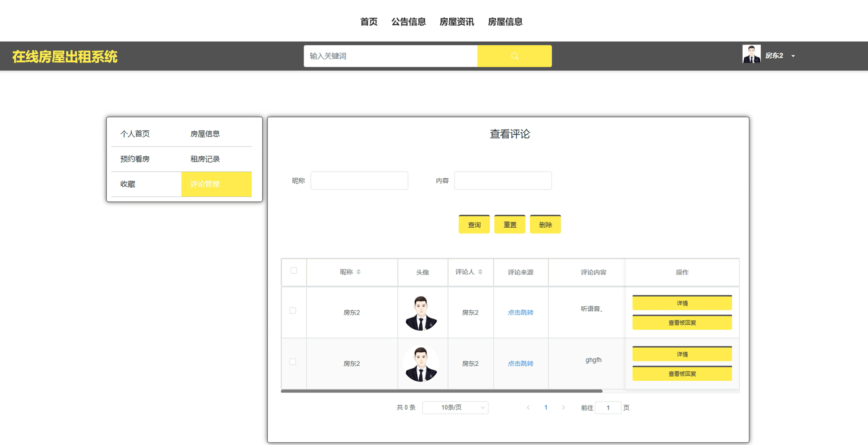Open the 10条/页 page size dropdown
868x445 pixels.
point(455,408)
